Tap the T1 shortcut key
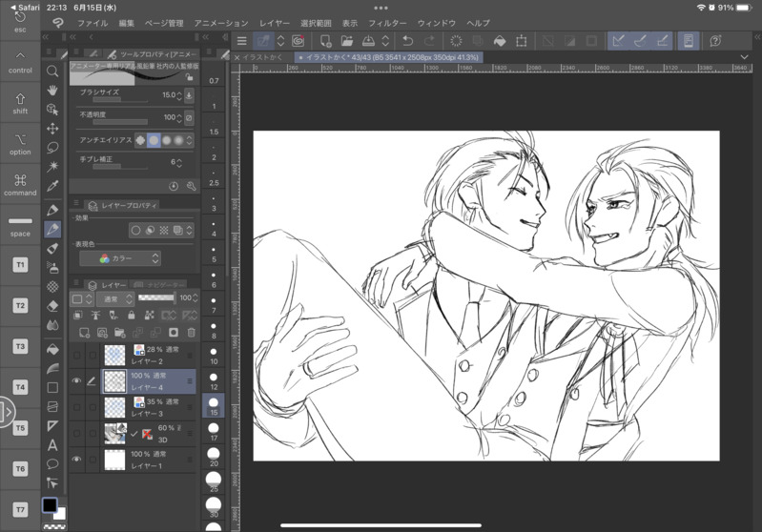The image size is (762, 532). [x=20, y=265]
